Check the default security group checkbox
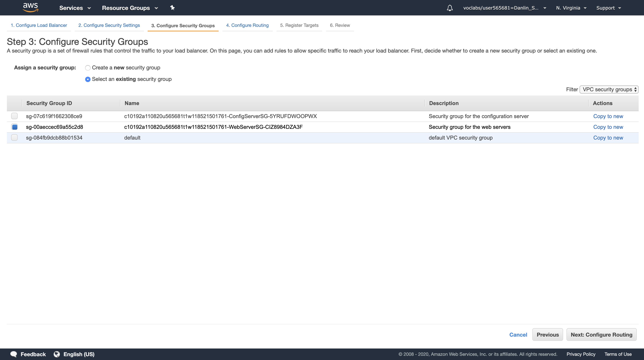This screenshot has height=360, width=644. click(15, 138)
